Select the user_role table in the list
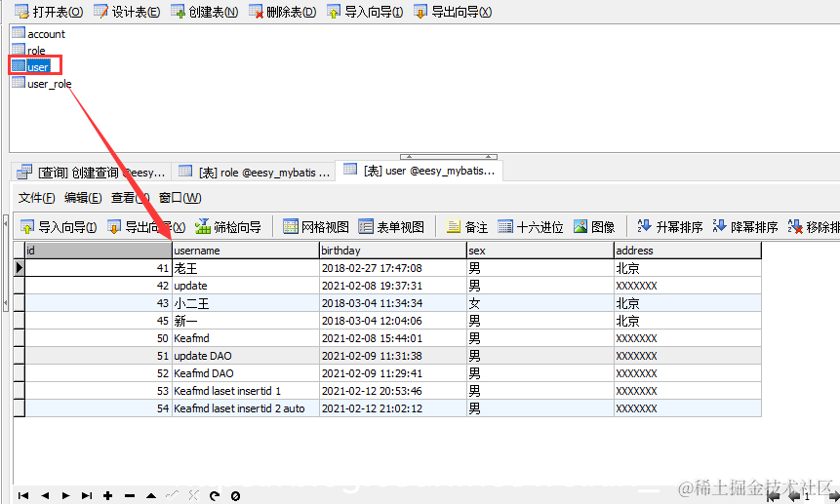This screenshot has width=840, height=504. 42,84
